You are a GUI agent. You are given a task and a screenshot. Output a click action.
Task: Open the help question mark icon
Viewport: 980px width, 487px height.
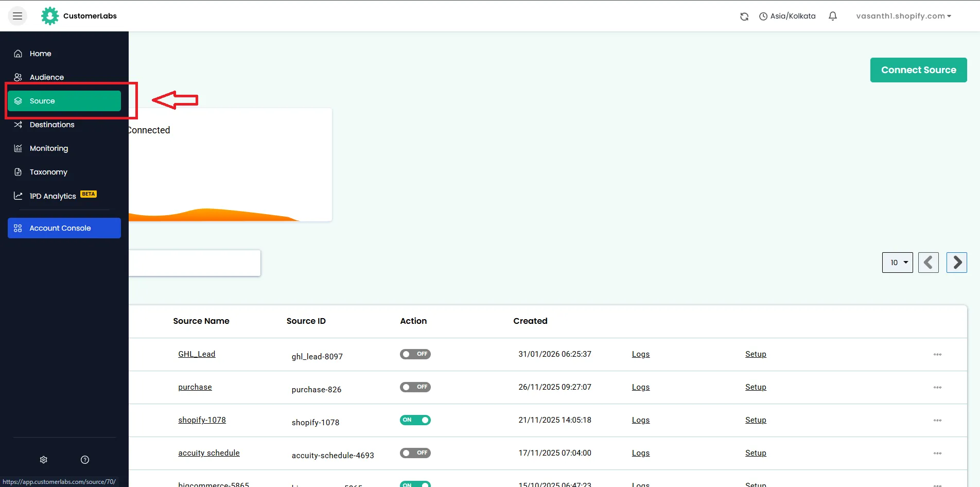pos(85,460)
